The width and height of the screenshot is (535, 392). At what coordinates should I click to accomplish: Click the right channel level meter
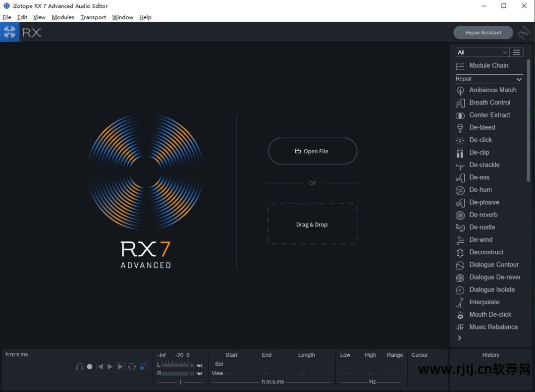click(175, 374)
